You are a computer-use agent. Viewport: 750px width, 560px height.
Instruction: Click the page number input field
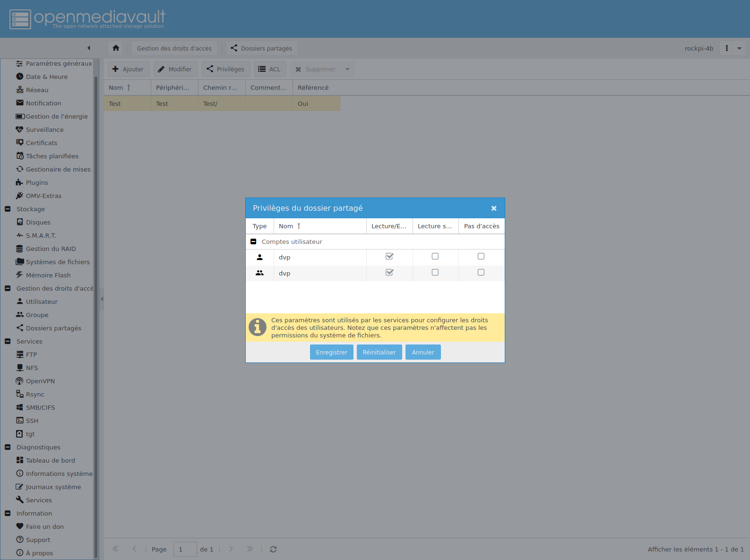coord(185,549)
